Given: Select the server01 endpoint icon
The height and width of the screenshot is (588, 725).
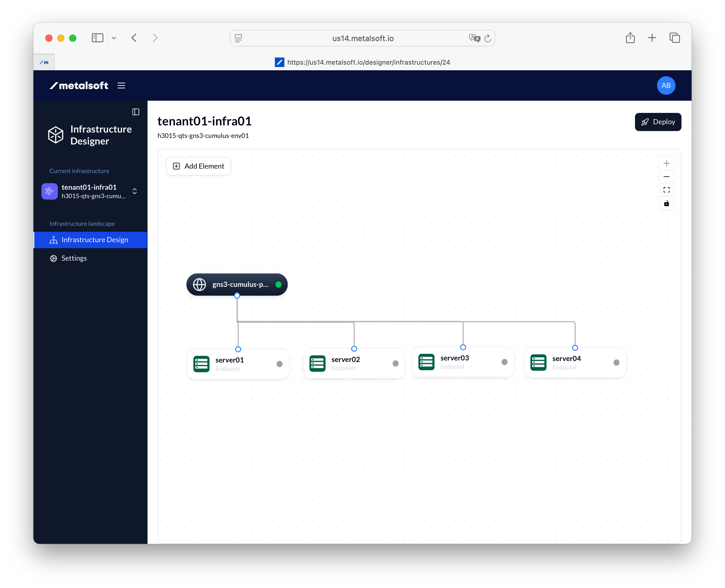Looking at the screenshot, I should tap(201, 363).
